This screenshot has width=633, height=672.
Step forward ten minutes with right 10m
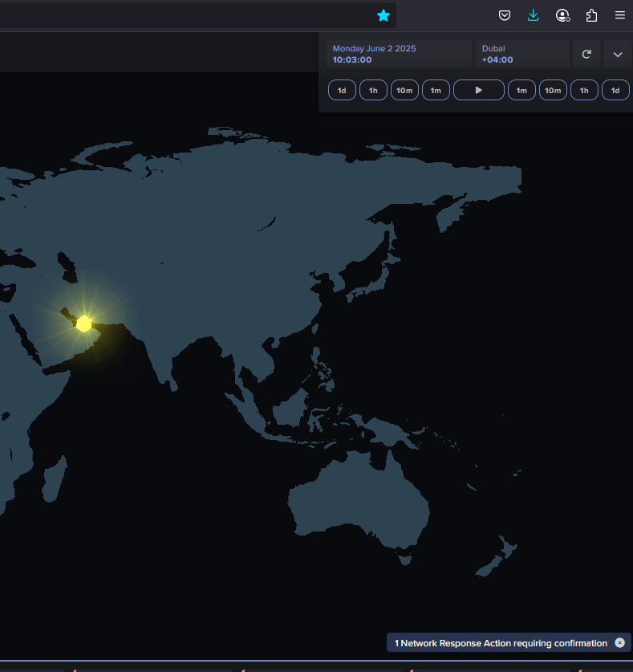coord(553,90)
